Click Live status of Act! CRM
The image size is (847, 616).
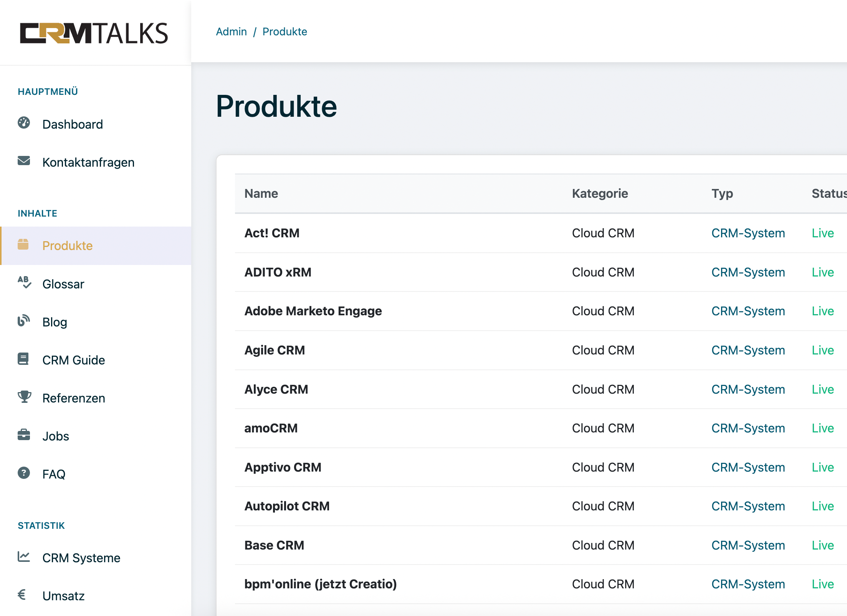823,233
